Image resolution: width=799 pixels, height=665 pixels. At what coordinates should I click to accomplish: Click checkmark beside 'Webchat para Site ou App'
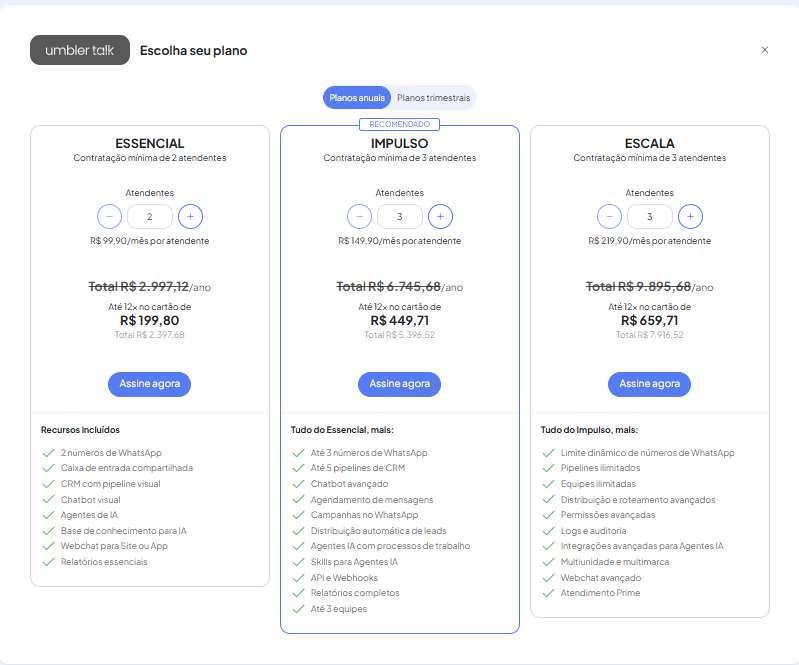tap(48, 546)
